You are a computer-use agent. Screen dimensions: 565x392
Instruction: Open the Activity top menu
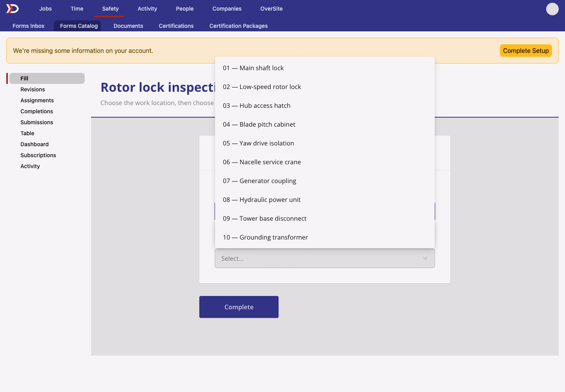coord(147,9)
